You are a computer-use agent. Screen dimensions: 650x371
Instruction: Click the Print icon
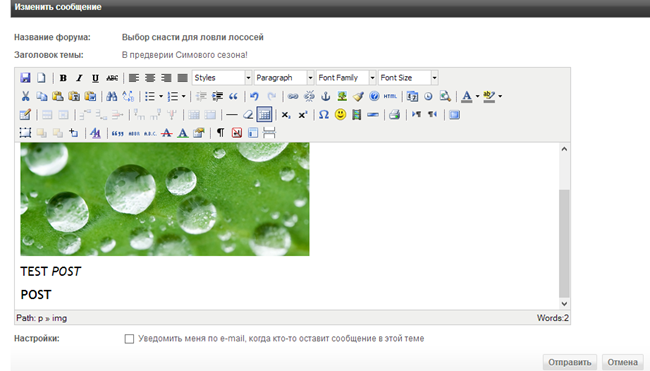[394, 115]
